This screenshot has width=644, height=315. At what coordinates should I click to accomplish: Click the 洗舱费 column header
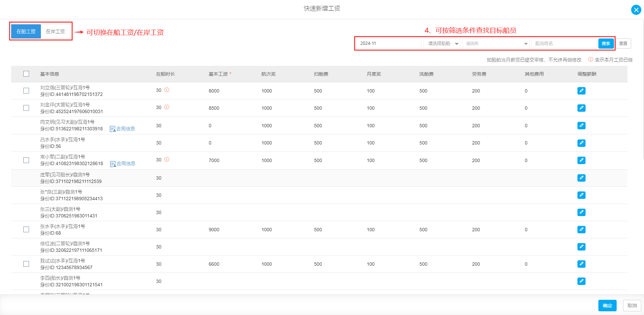point(427,74)
